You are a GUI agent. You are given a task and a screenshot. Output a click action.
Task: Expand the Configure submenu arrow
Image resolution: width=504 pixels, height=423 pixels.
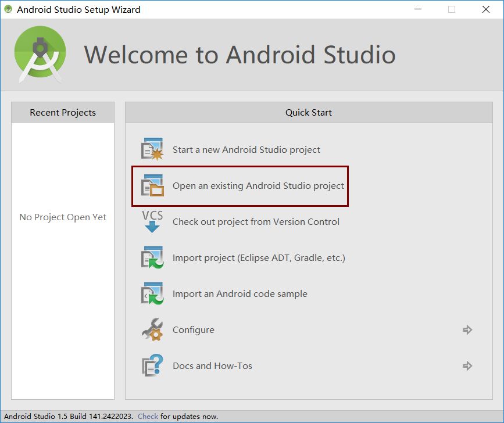click(x=467, y=330)
